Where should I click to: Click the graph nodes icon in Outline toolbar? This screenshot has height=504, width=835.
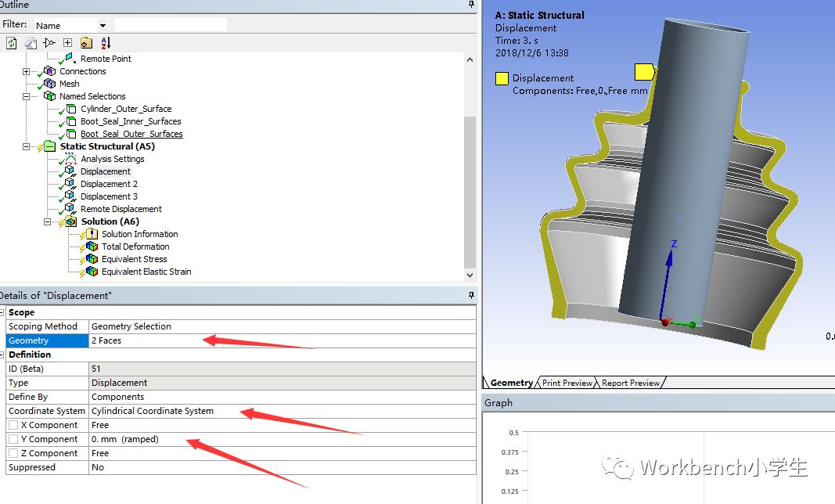pos(49,42)
